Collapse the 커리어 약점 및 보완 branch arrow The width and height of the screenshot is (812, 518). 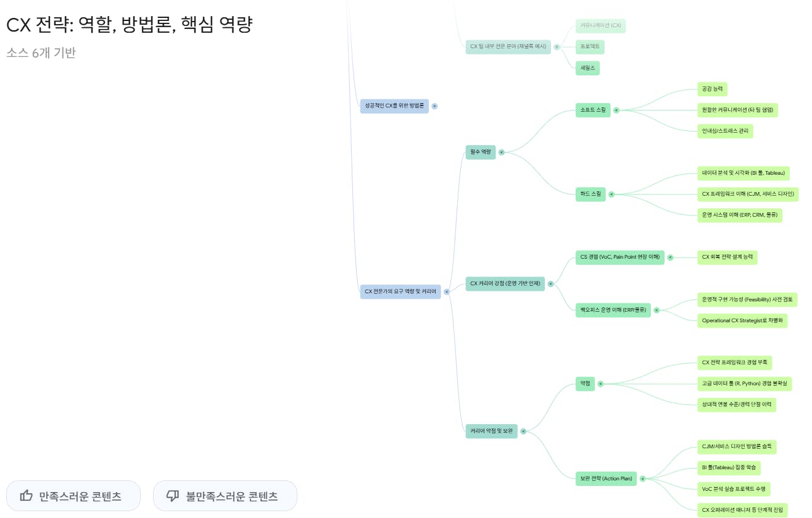point(524,431)
